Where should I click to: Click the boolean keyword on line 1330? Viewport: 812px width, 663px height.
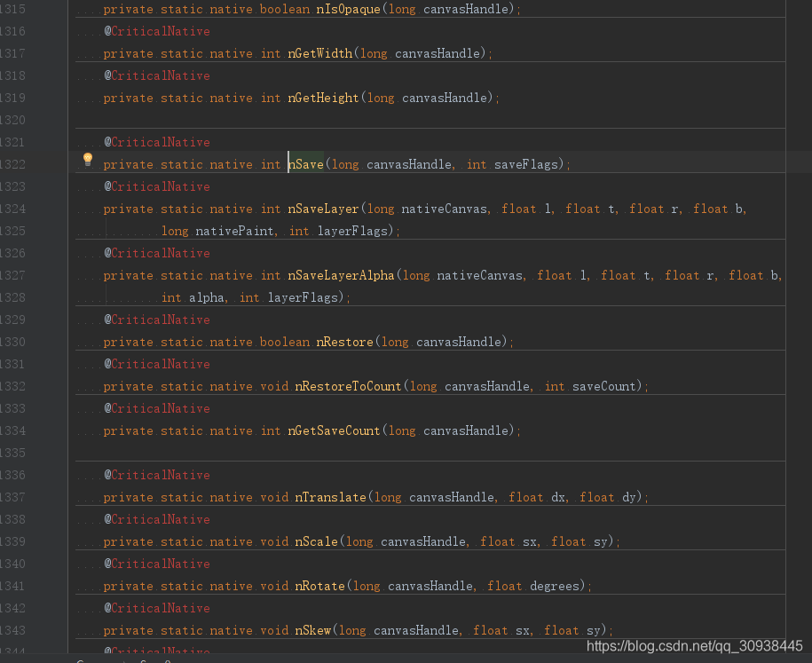pos(284,342)
